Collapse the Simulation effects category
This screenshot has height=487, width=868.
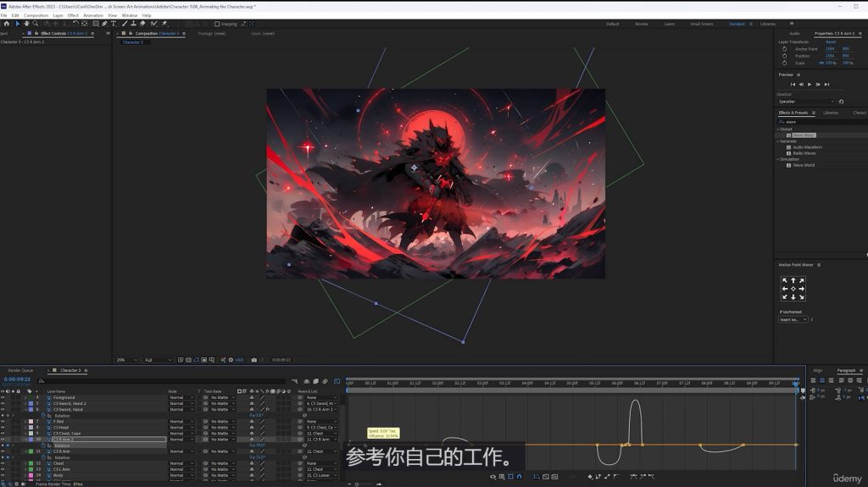pos(778,159)
